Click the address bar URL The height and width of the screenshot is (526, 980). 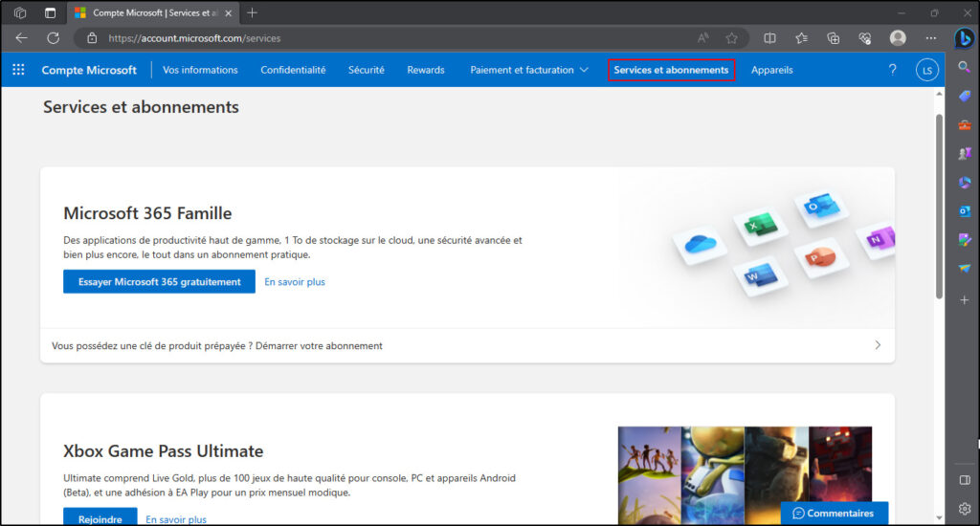tap(194, 38)
